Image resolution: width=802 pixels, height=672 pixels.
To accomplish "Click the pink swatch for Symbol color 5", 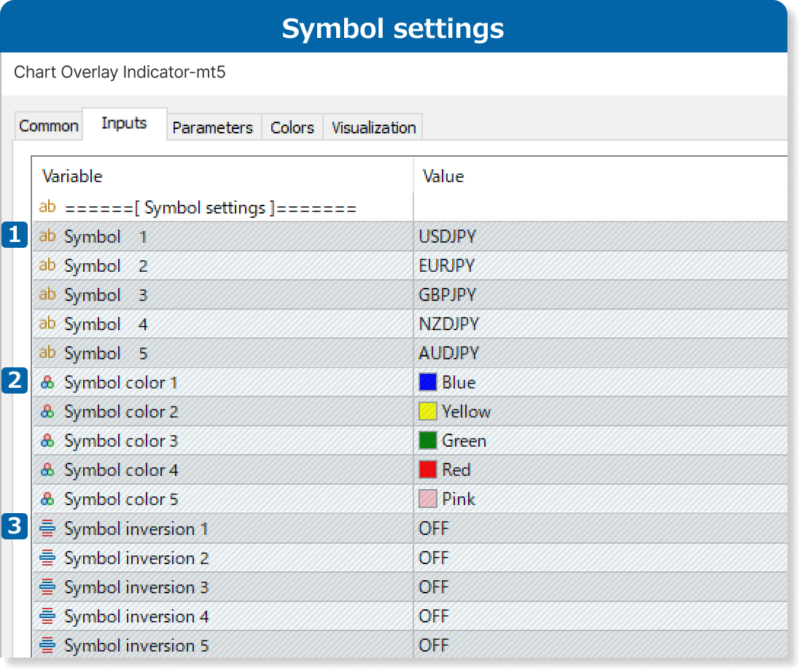I will coord(427,499).
